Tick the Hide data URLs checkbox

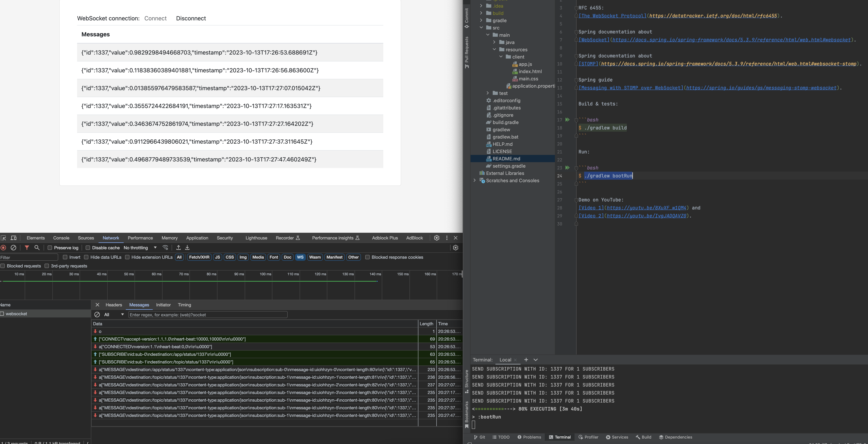tap(86, 257)
